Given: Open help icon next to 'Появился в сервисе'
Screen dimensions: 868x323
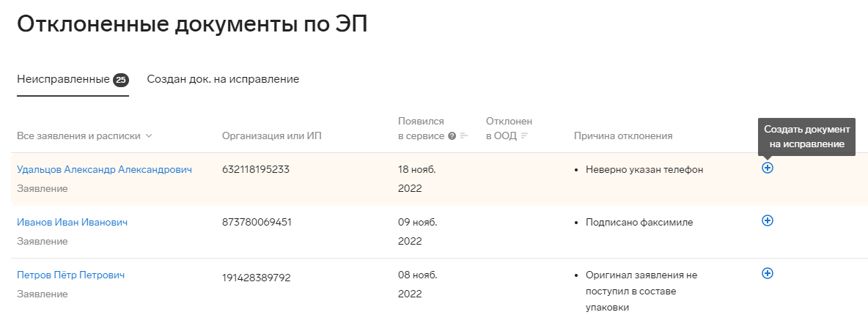Looking at the screenshot, I should tap(452, 136).
